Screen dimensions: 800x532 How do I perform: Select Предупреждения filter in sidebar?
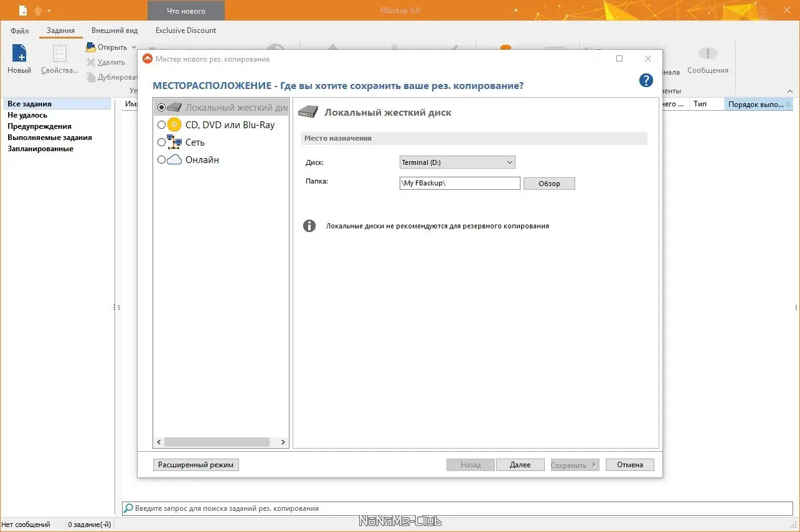[x=39, y=126]
